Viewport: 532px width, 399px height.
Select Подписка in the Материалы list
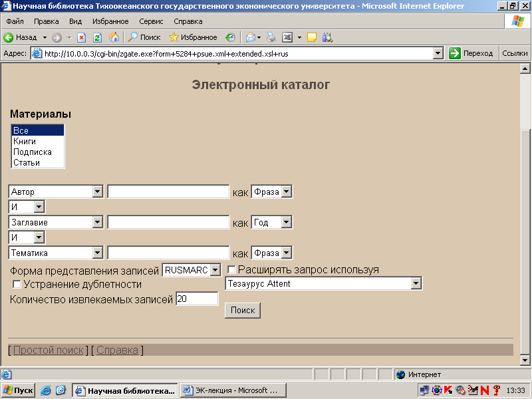coord(38,152)
